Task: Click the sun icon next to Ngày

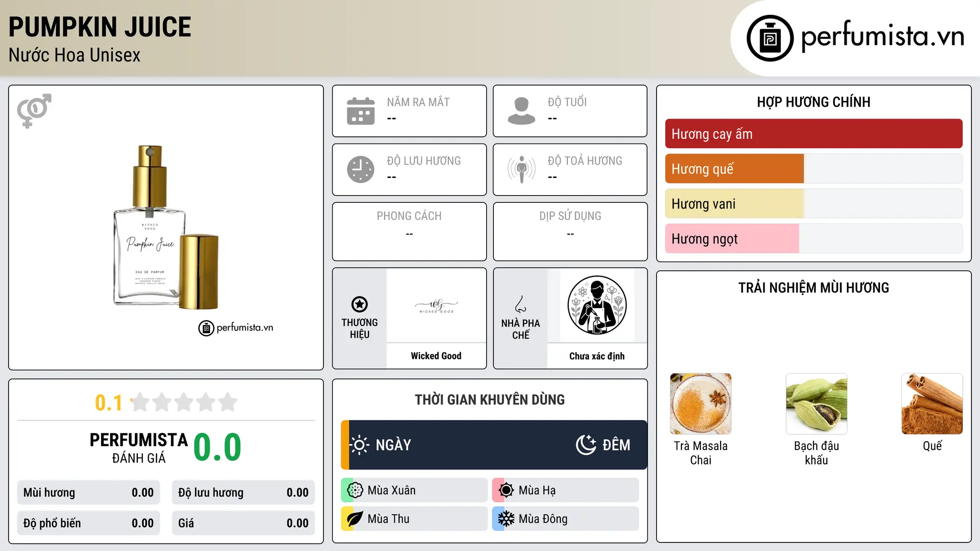Action: (359, 445)
